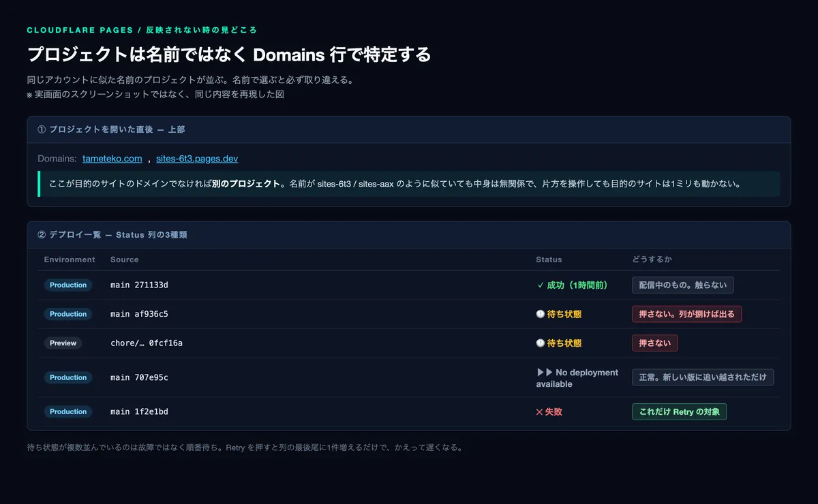Click the 配信中のもの。触らない label
The width and height of the screenshot is (818, 504).
tap(683, 285)
